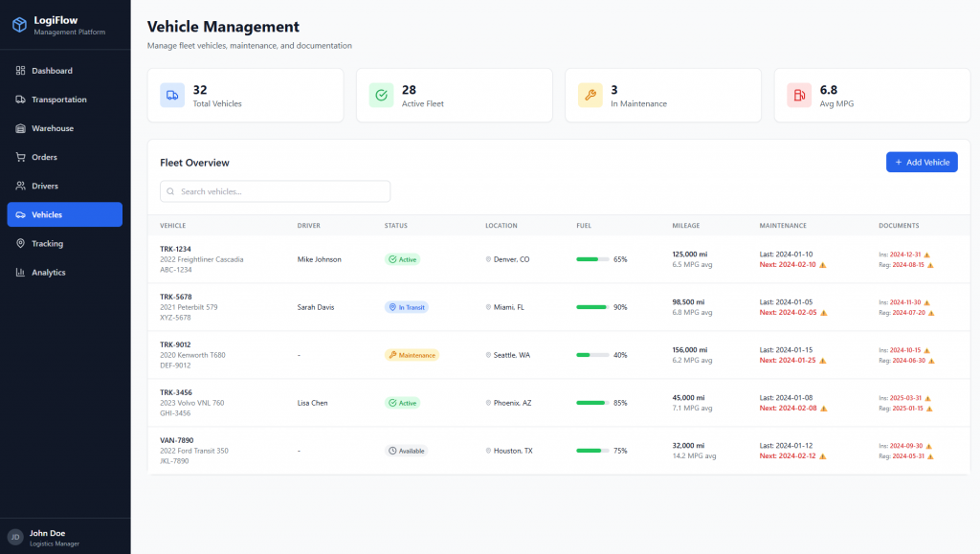Viewport: 980px width, 554px height.
Task: Select the Maintenance status badge for TRK-9012
Action: tap(412, 355)
